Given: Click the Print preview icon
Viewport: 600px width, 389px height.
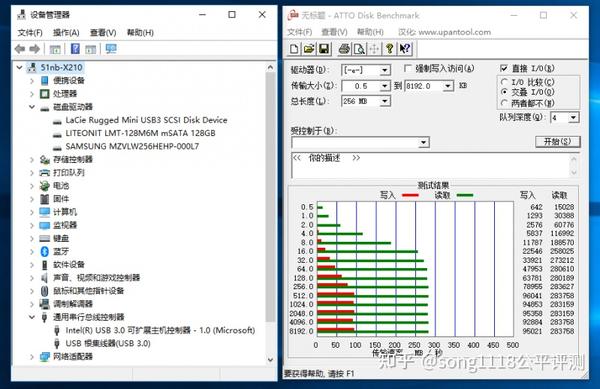Looking at the screenshot, I should pyautogui.click(x=359, y=49).
